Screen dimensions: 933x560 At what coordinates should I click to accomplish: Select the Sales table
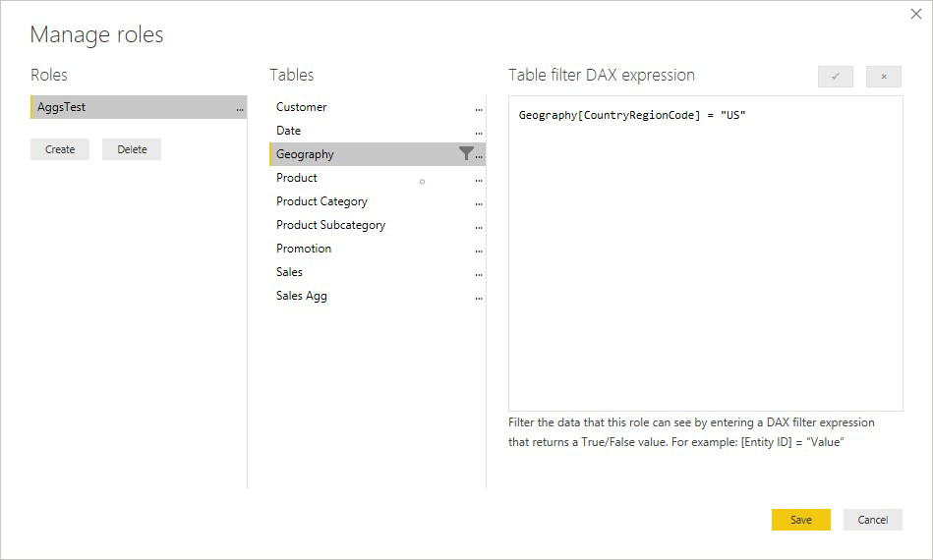coord(378,272)
